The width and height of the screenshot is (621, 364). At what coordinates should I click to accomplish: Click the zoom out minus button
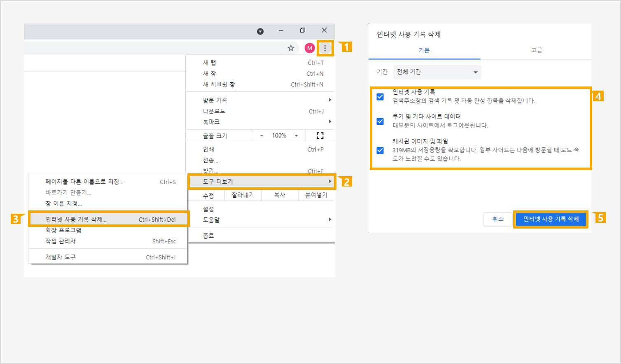click(261, 135)
